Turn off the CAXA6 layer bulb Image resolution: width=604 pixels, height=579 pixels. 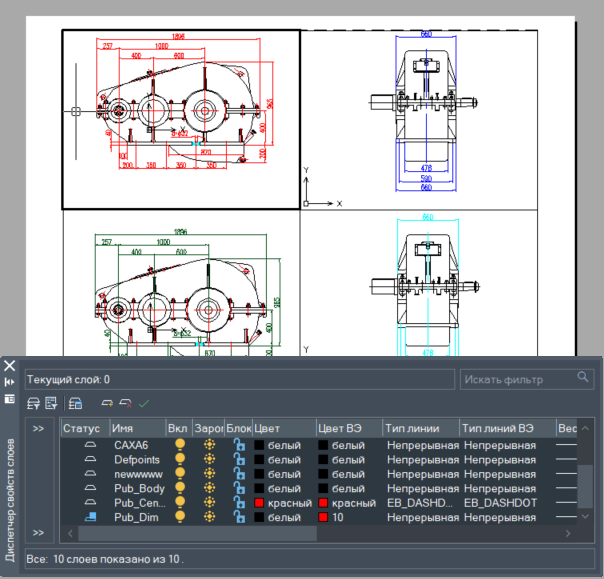point(180,445)
